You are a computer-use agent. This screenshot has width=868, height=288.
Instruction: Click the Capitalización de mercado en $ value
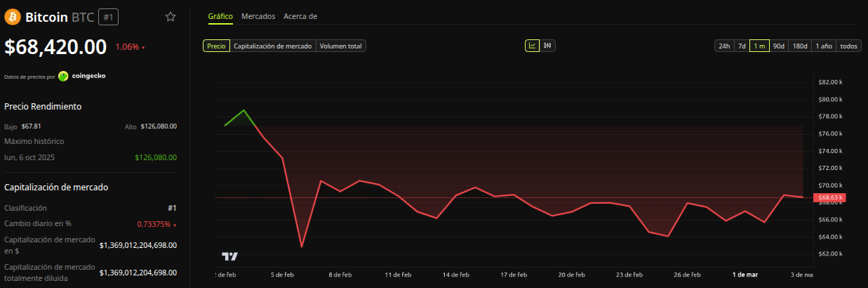138,245
